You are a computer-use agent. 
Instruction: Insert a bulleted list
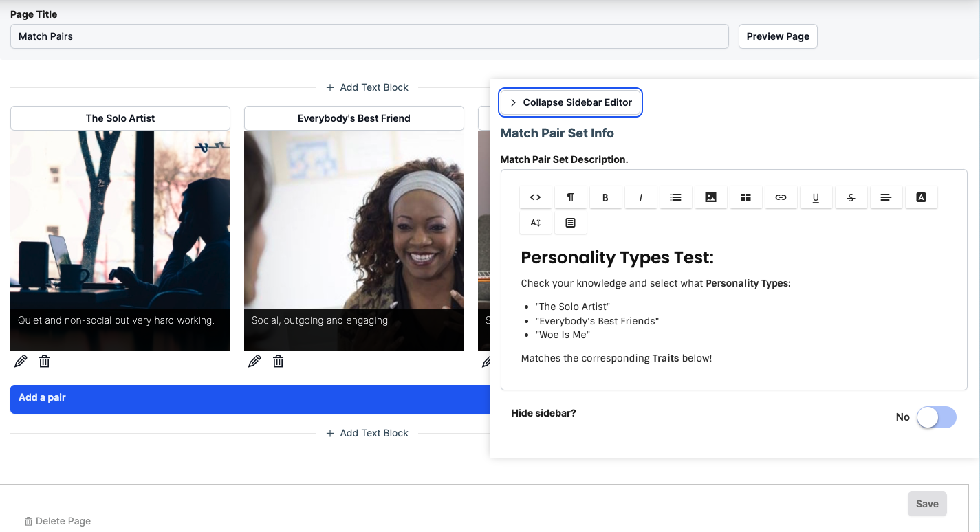click(x=675, y=197)
